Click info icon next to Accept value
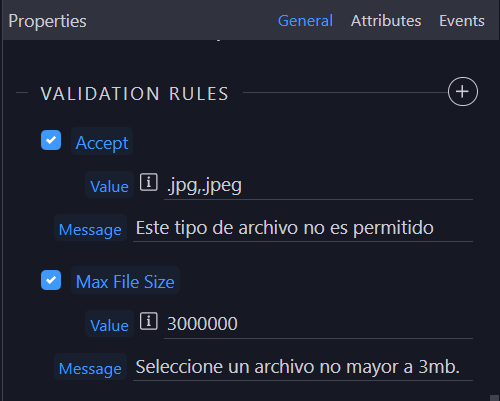The image size is (500, 401). [149, 182]
